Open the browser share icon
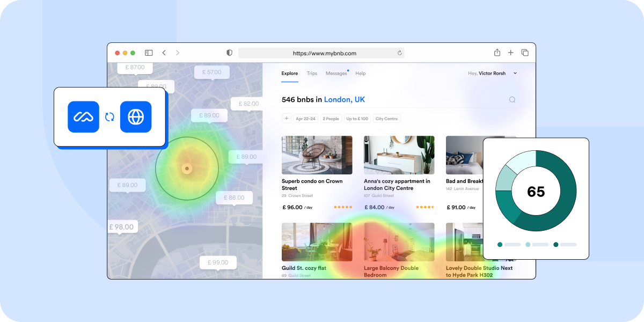This screenshot has width=644, height=322. [x=497, y=53]
